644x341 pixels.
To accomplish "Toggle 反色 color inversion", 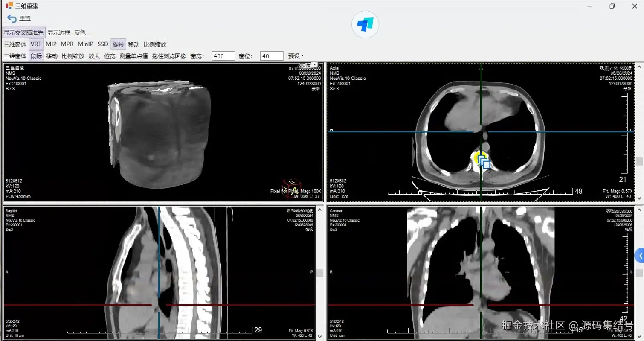I will tap(80, 32).
